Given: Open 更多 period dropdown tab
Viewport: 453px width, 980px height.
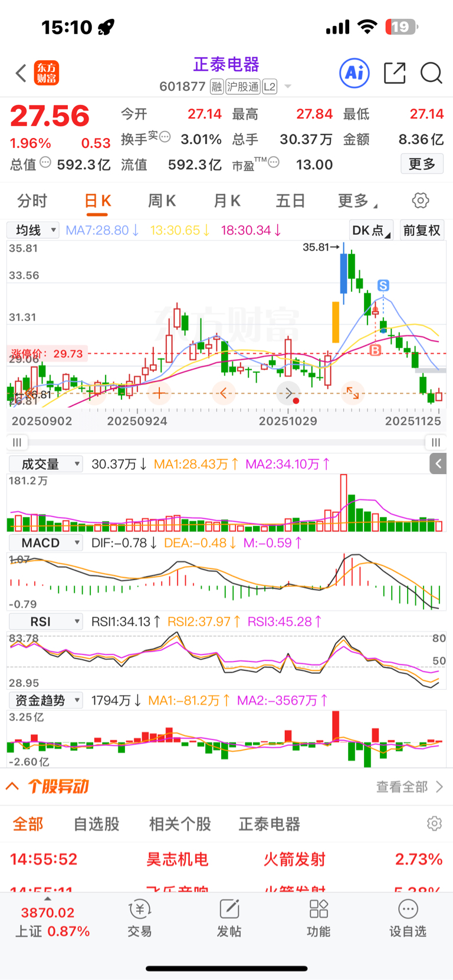Looking at the screenshot, I should point(357,201).
